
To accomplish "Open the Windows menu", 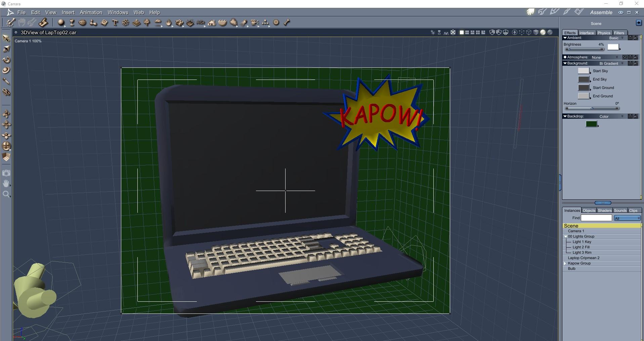I will pos(118,12).
